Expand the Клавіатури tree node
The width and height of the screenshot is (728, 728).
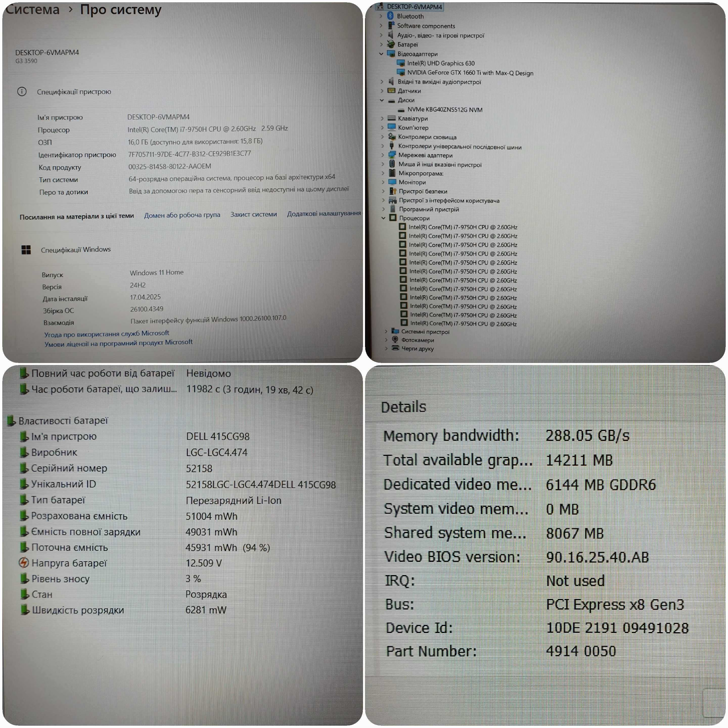click(x=382, y=118)
